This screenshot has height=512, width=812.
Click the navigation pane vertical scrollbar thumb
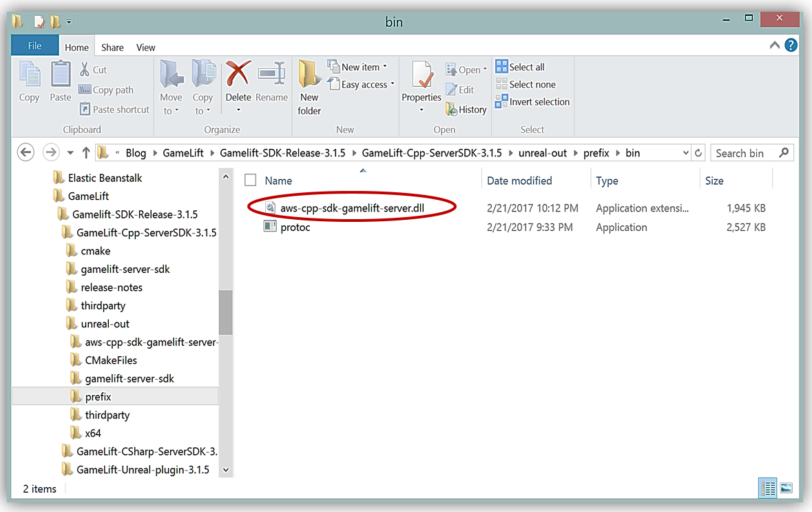coord(225,311)
